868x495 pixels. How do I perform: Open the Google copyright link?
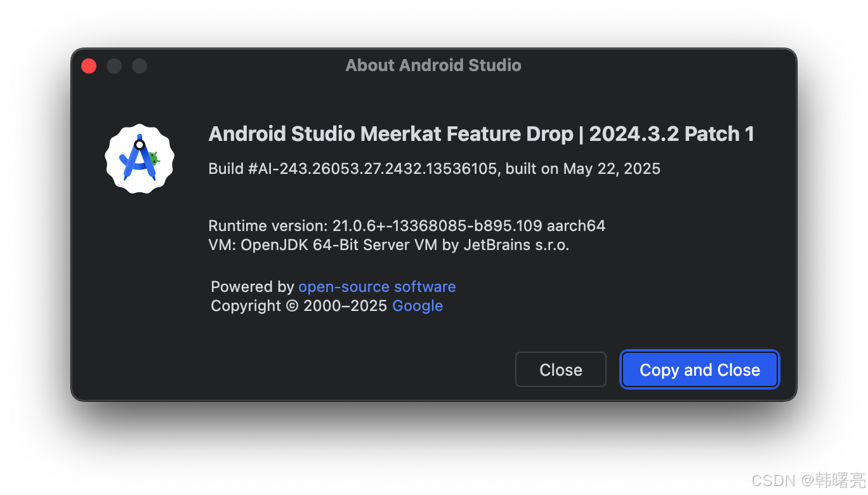[x=418, y=306]
